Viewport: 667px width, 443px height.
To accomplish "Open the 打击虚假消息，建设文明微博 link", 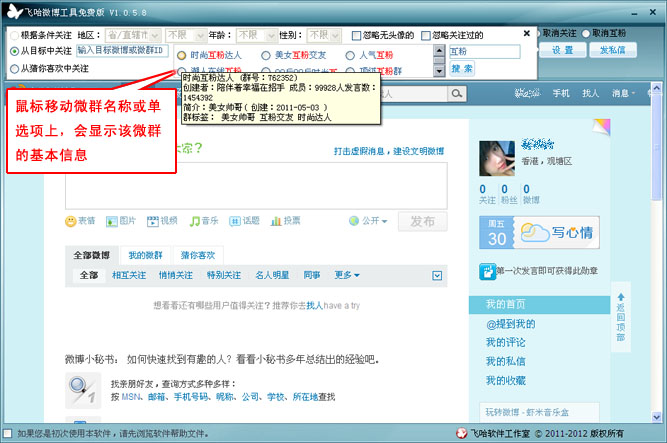I will pos(389,151).
